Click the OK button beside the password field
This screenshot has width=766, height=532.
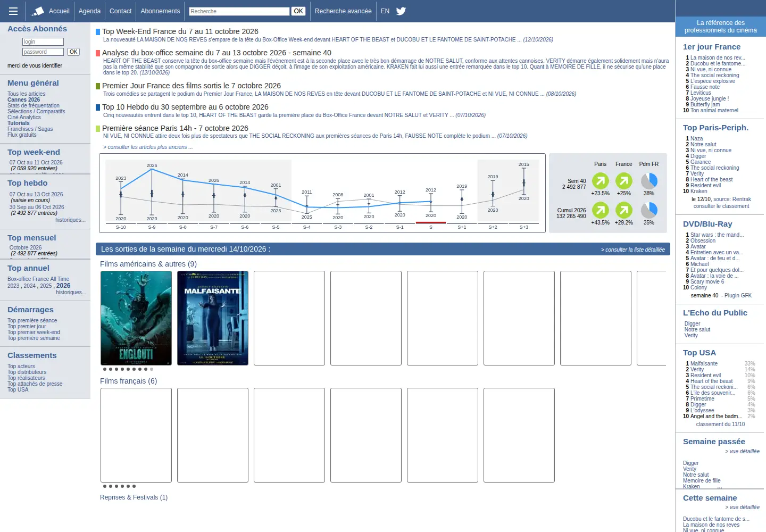(73, 52)
